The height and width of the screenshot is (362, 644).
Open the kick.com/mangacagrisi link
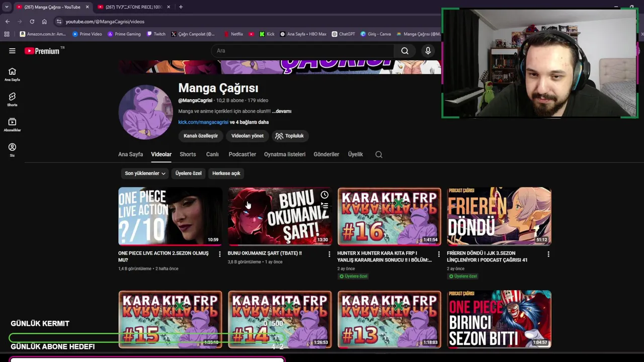[203, 122]
